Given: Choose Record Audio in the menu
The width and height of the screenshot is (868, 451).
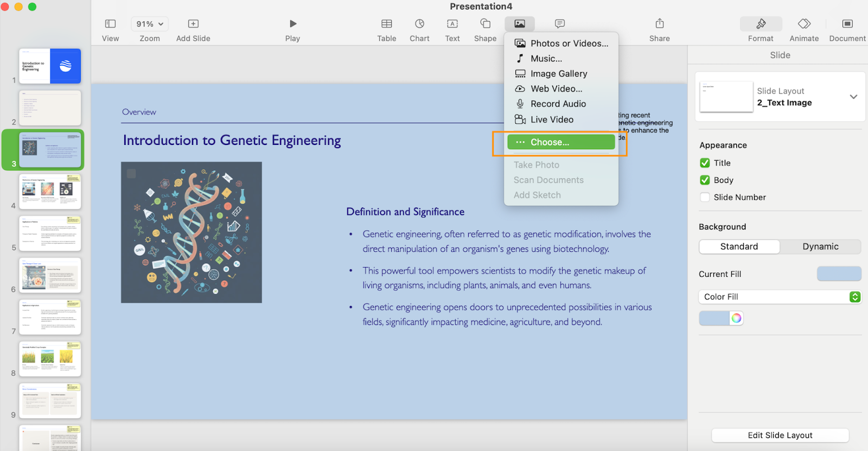Looking at the screenshot, I should pyautogui.click(x=558, y=104).
